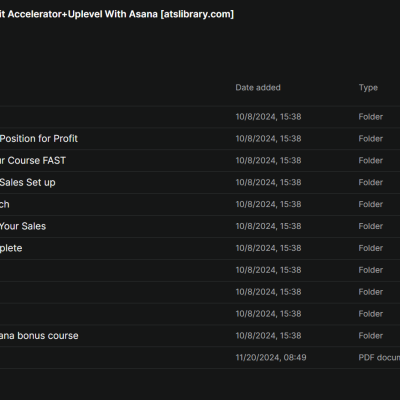Select the unnamed folder row above Asana bonus course
This screenshot has height=400, width=400.
(x=200, y=314)
